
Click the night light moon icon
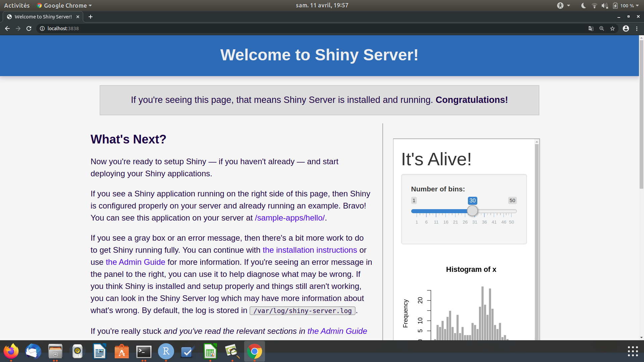pos(584,5)
